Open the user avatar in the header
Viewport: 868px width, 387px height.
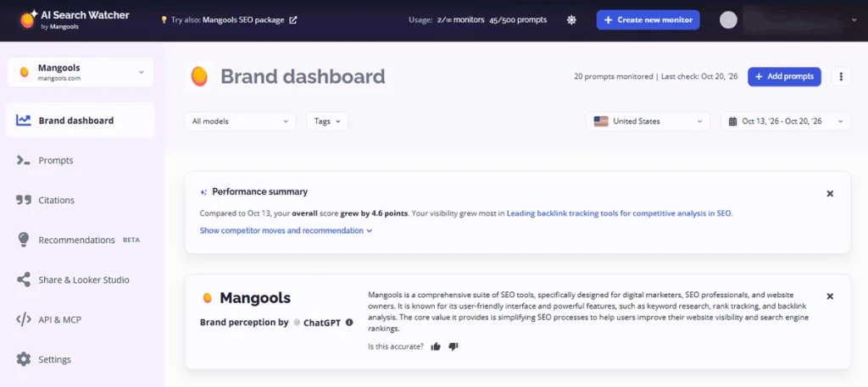728,20
